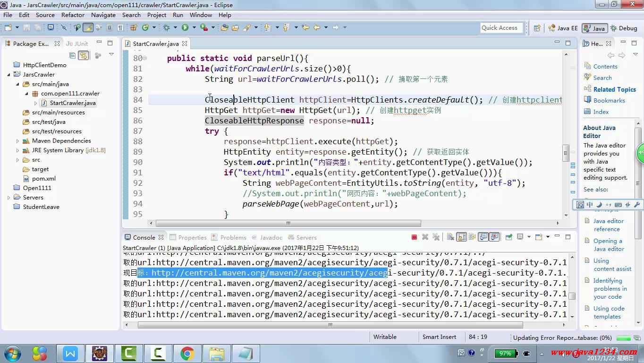The image size is (644, 363).
Task: Click the New file toolbar icon
Action: (8, 27)
